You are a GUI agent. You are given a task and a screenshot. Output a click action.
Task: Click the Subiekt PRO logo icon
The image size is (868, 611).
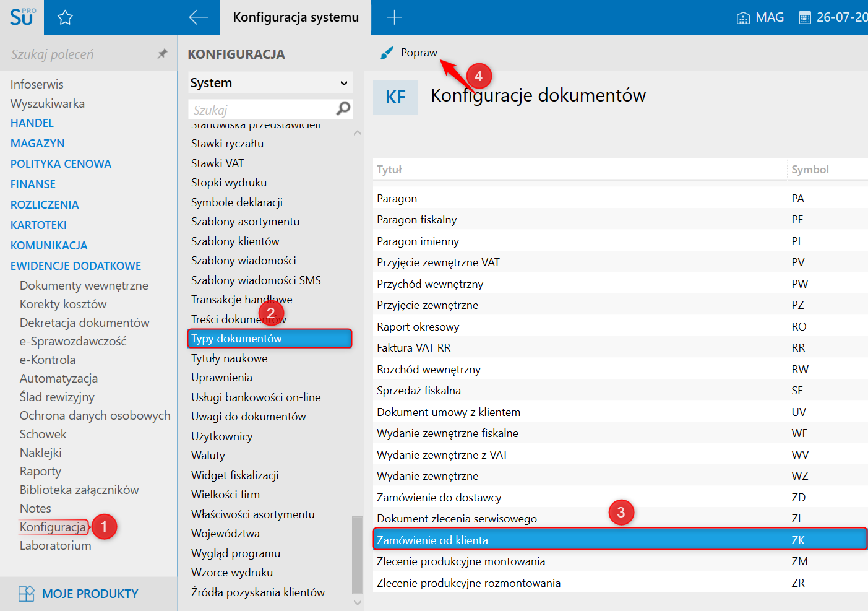22,17
